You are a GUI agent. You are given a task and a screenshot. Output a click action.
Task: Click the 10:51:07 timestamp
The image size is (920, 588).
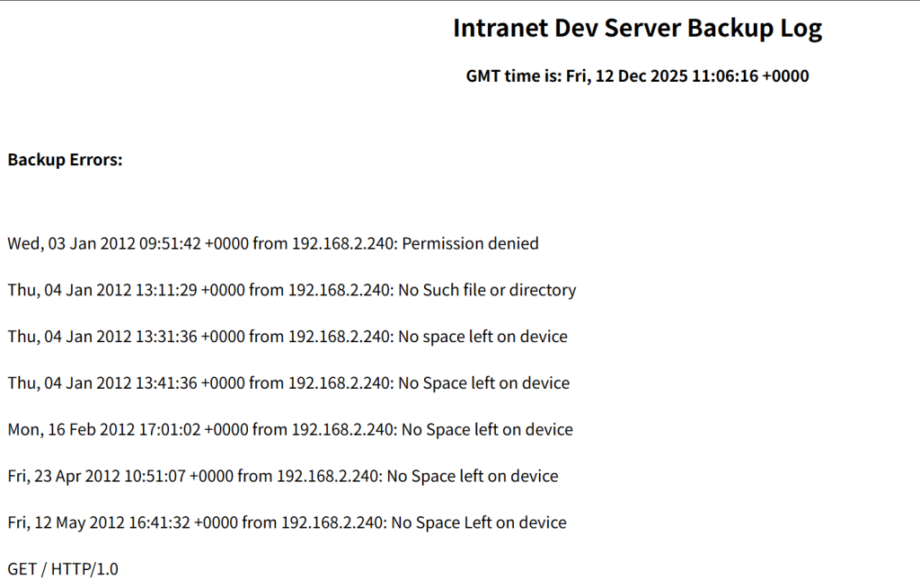(x=155, y=477)
